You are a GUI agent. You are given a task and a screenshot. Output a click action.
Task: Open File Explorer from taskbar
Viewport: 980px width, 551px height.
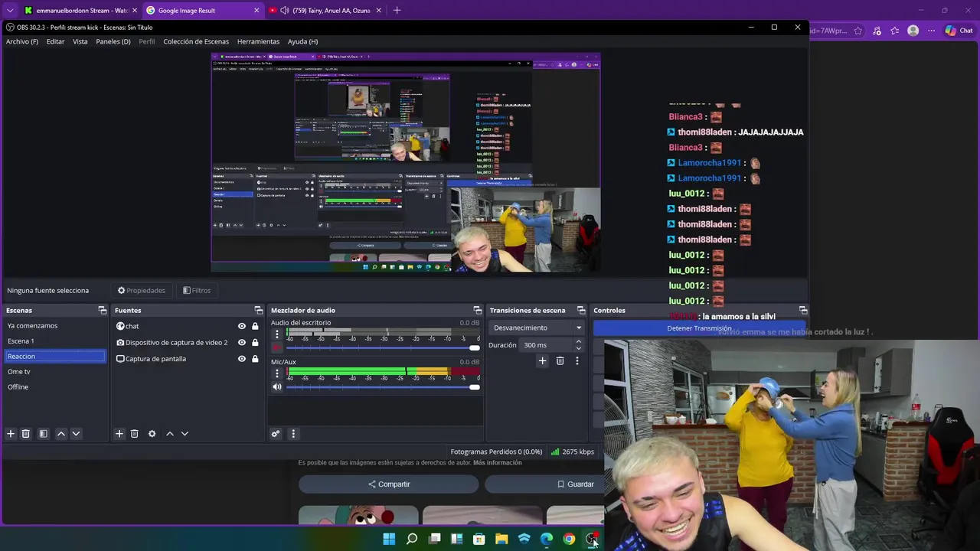click(x=501, y=539)
